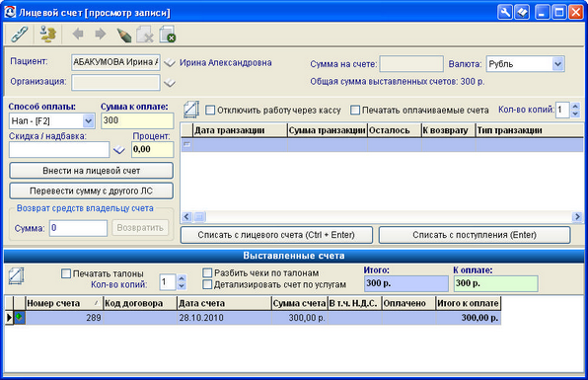588x380 pixels.
Task: Click Итого field showing 300 р.
Action: click(x=406, y=283)
